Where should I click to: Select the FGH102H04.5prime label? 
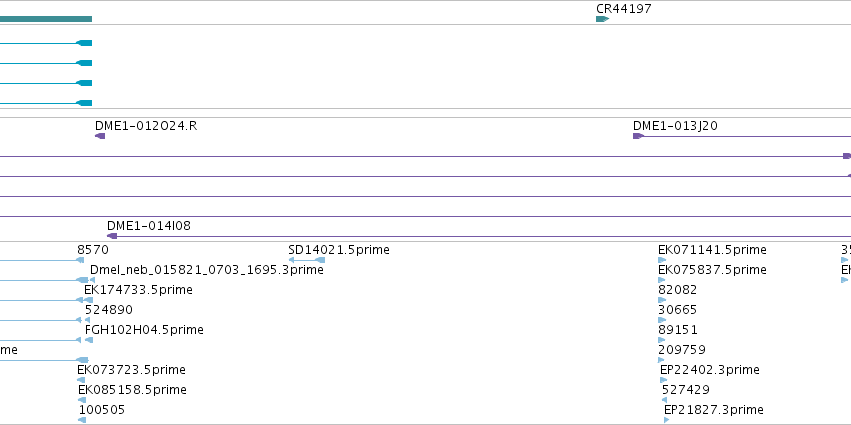point(144,330)
